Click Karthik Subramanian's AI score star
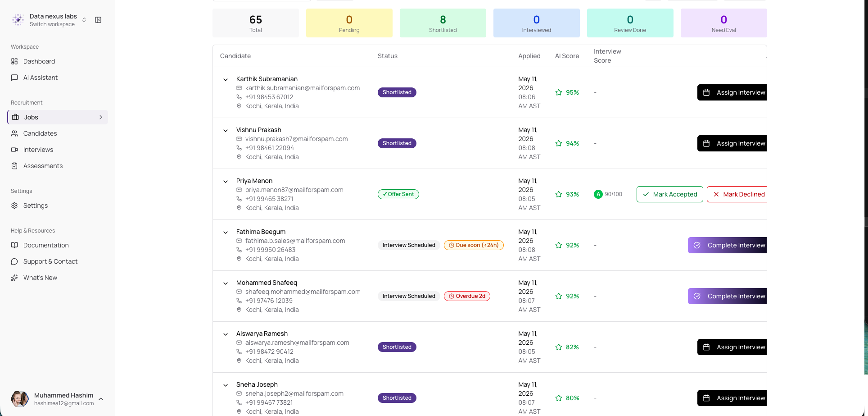The height and width of the screenshot is (416, 868). coord(559,92)
